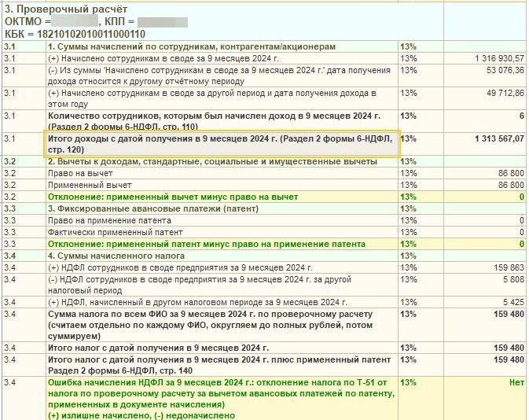Select 'Право на вычет' row label
This screenshot has height=420, width=529.
(80, 173)
